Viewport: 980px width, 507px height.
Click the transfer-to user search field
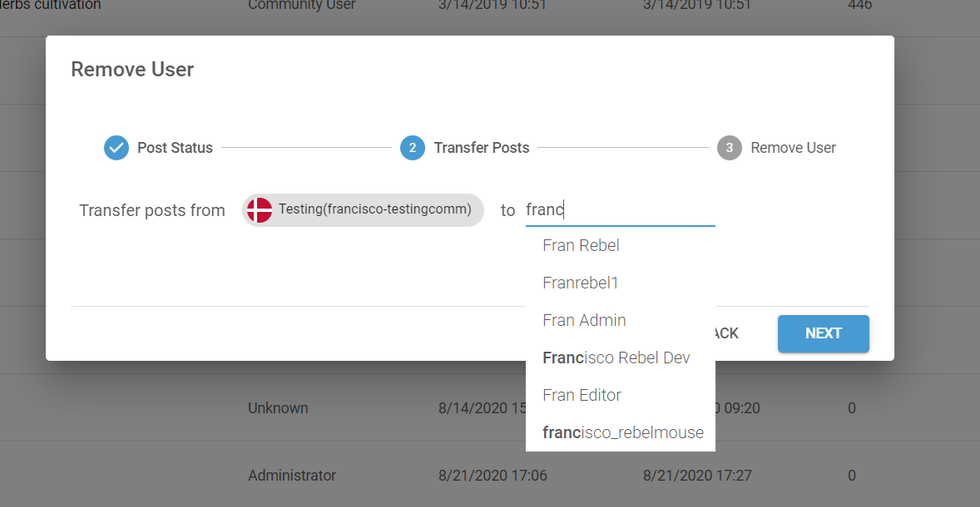click(620, 210)
